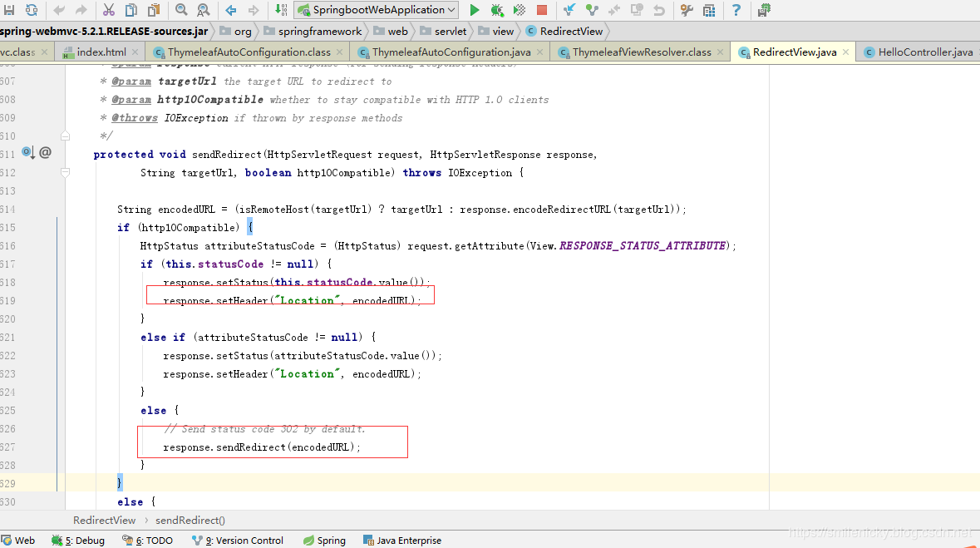Click the Redo arrow icon
The width and height of the screenshot is (980, 548).
pyautogui.click(x=81, y=10)
